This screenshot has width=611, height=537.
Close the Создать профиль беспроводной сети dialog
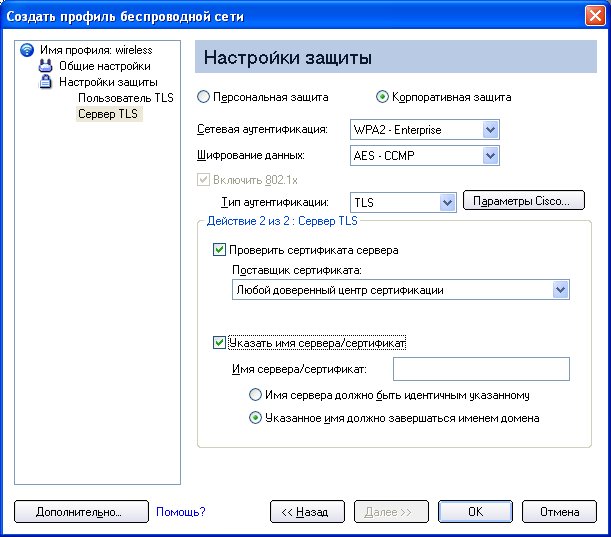point(595,16)
